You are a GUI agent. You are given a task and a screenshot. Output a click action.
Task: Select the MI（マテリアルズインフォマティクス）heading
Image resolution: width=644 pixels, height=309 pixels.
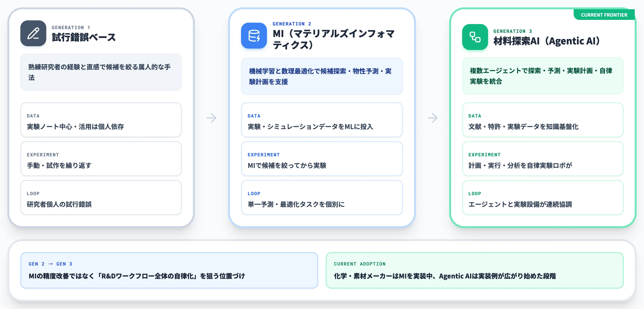click(334, 39)
